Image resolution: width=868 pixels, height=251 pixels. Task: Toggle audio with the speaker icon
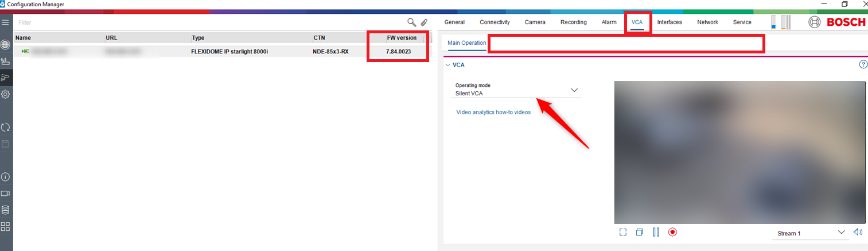(858, 232)
